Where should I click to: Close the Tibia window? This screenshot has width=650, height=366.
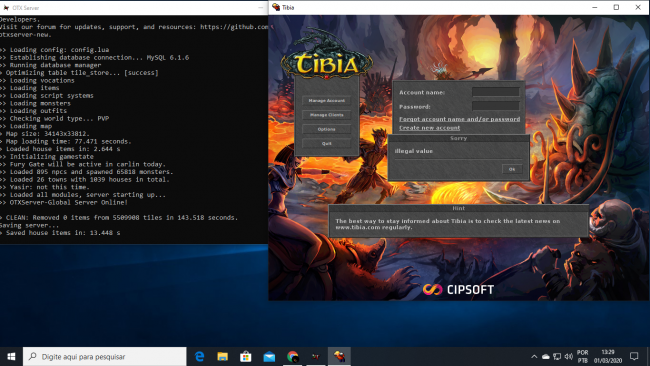[638, 7]
